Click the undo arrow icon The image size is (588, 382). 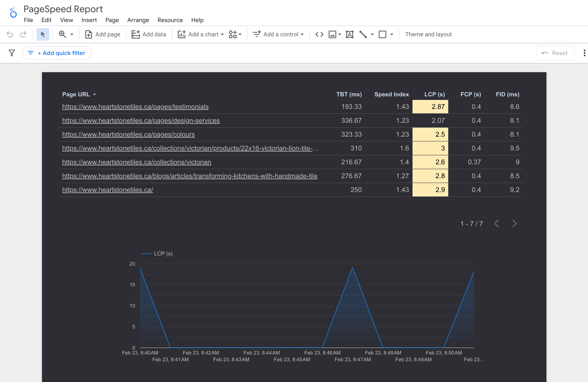(10, 34)
